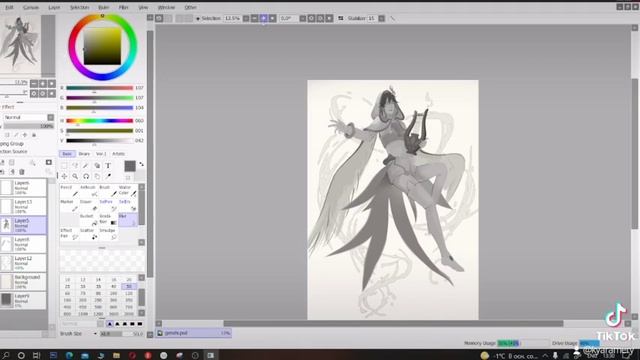This screenshot has height=360, width=640.
Task: Select the Magic Wand tool
Action: pyautogui.click(x=86, y=166)
